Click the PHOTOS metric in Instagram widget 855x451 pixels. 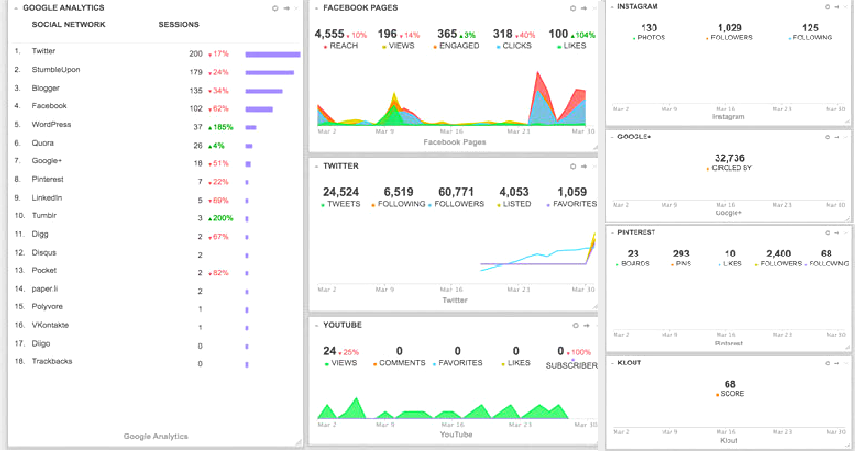(649, 32)
